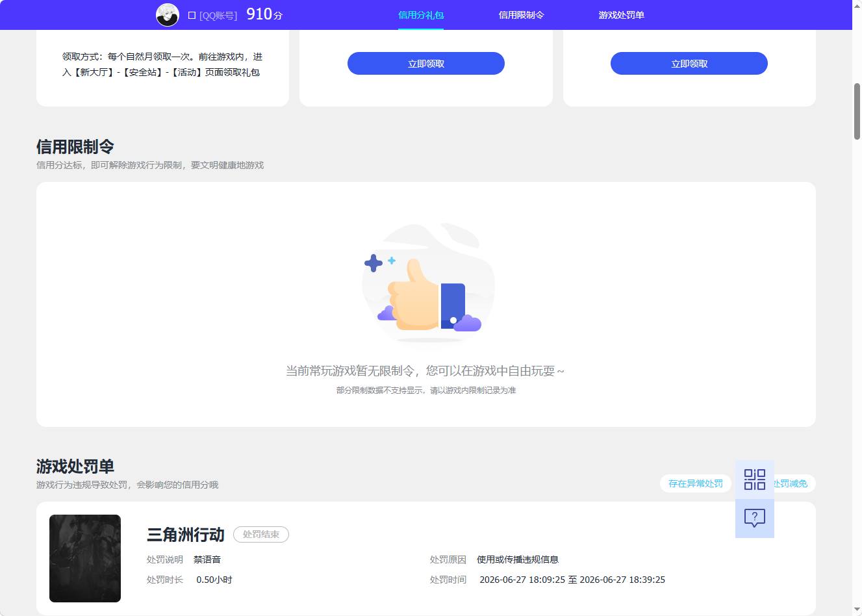Click 立即领取 in the middle gift card

coord(426,64)
